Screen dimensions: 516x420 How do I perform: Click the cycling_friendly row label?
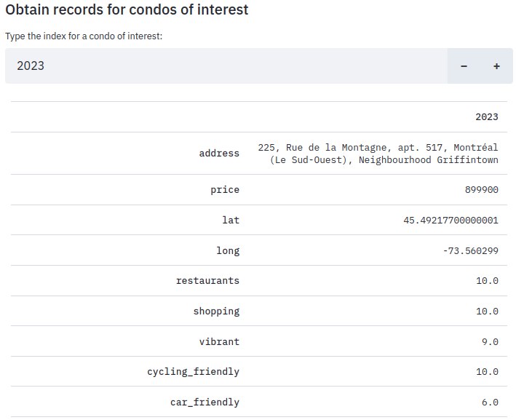tap(193, 371)
